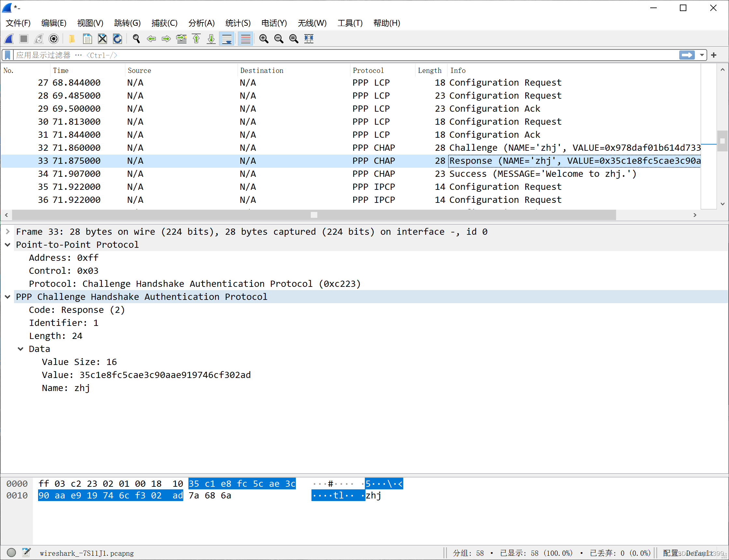Screen dimensions: 729x560
Task: Open the 工具(T) menu
Action: (350, 23)
